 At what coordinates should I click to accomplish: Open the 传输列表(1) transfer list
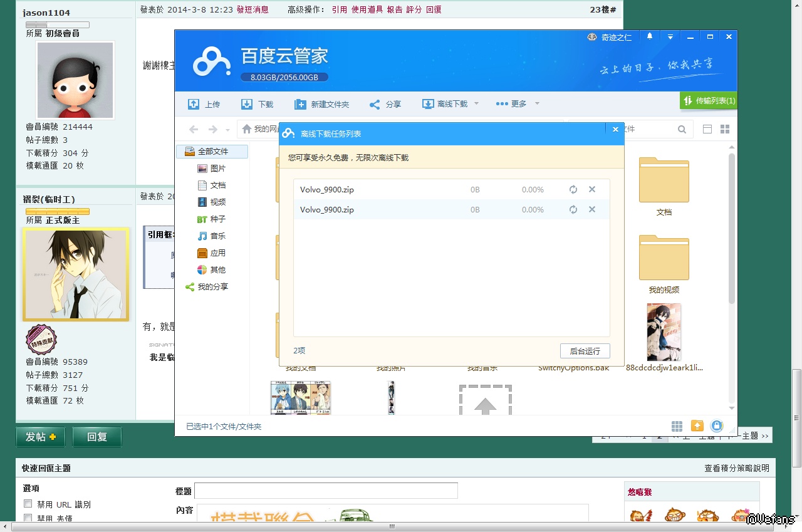point(709,100)
